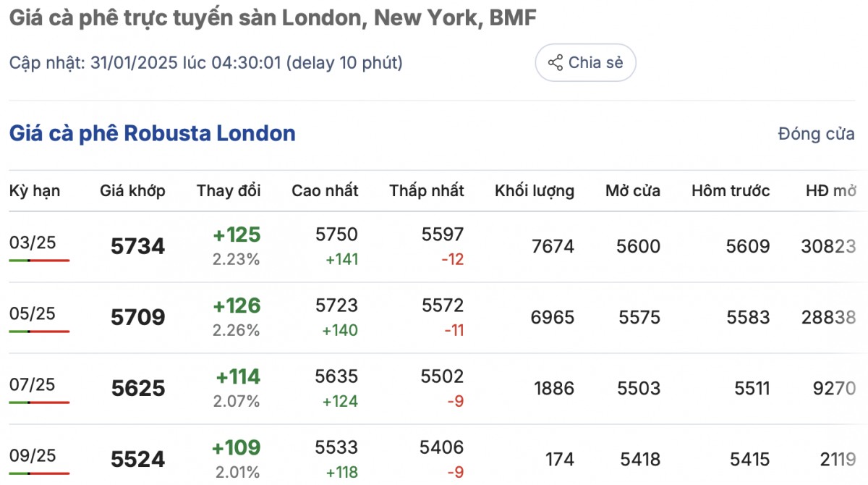This screenshot has height=485, width=868.
Task: Click the Kỳ hạn column header
Action: [x=35, y=191]
